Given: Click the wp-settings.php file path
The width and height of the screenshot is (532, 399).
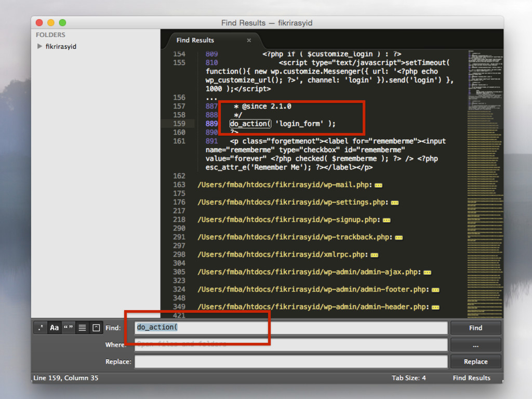Looking at the screenshot, I should point(293,202).
